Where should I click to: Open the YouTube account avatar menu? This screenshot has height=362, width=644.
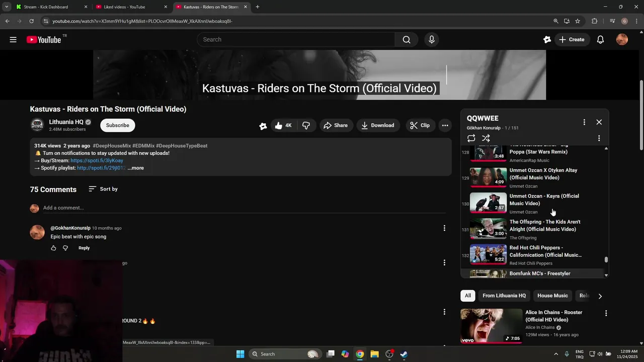point(622,40)
